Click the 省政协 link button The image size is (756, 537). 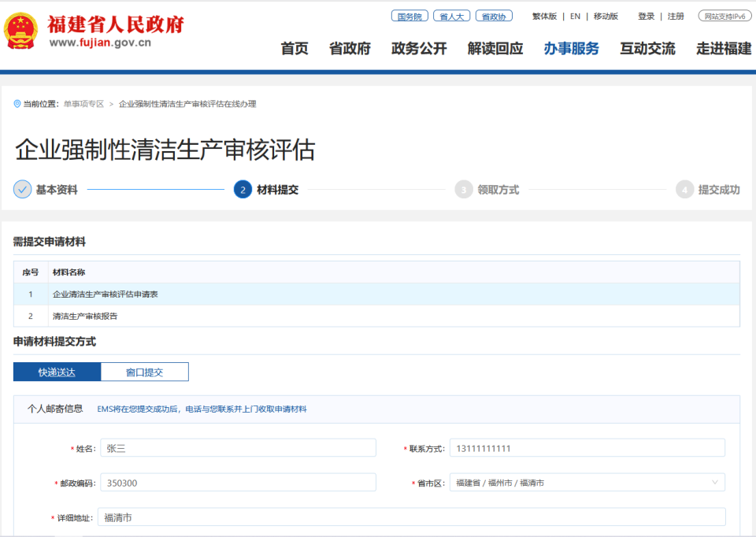[494, 16]
